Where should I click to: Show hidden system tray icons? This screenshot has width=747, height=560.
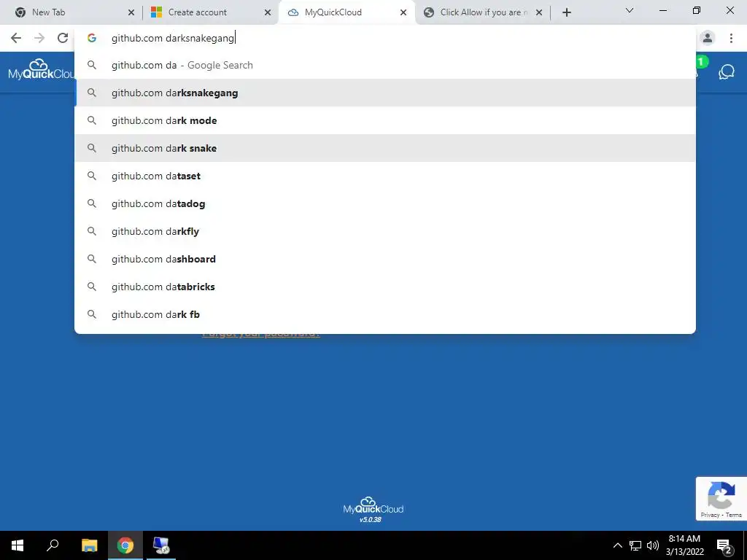[x=617, y=545]
